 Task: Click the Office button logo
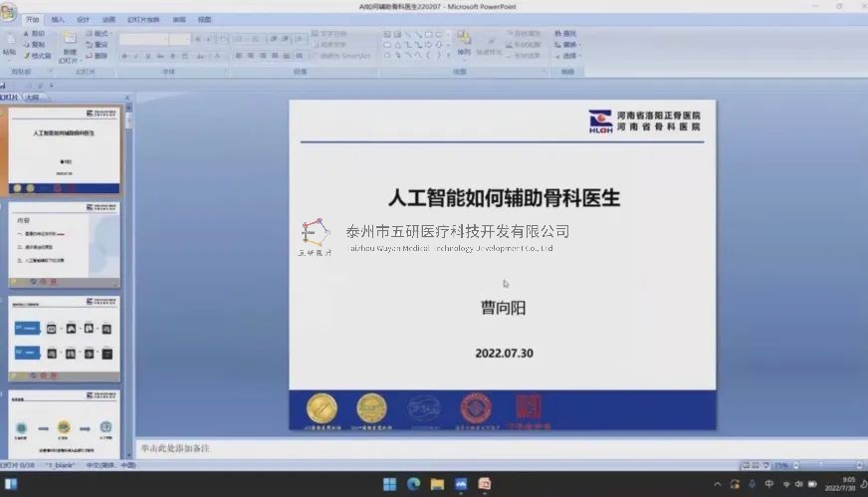pos(9,11)
